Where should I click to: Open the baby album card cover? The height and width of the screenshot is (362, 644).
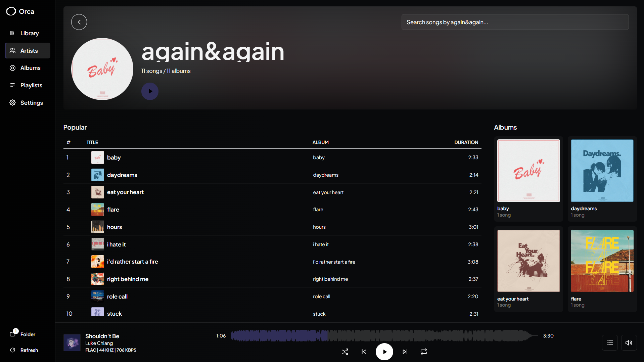pyautogui.click(x=528, y=171)
